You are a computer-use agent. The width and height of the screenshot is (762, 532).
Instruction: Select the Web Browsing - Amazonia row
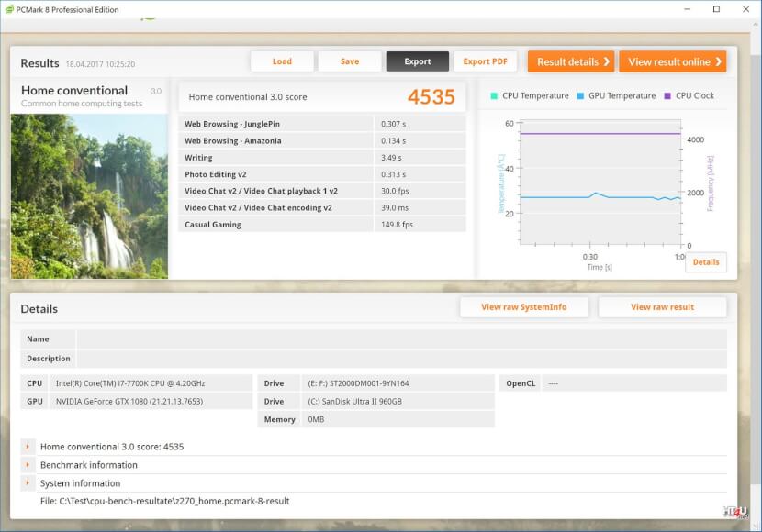tap(322, 140)
